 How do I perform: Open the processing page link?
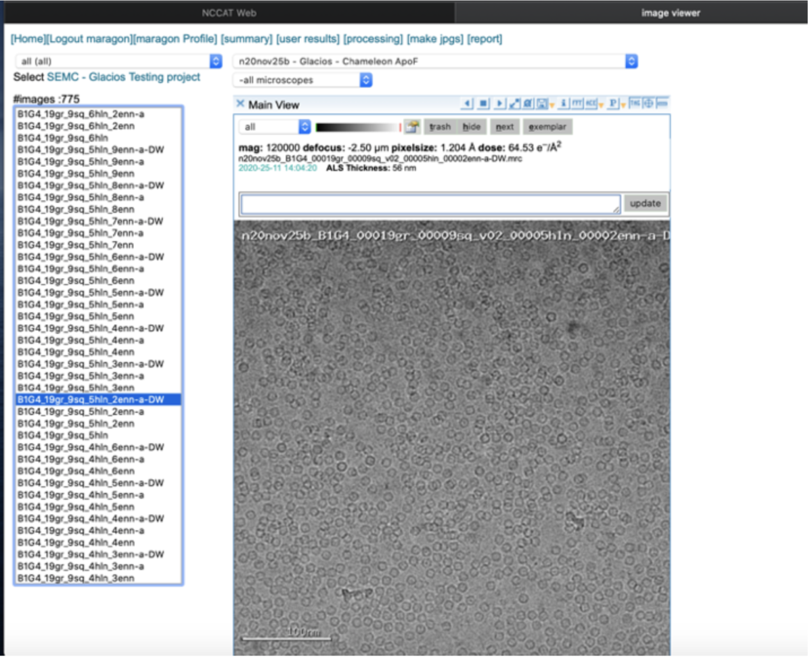(x=371, y=39)
